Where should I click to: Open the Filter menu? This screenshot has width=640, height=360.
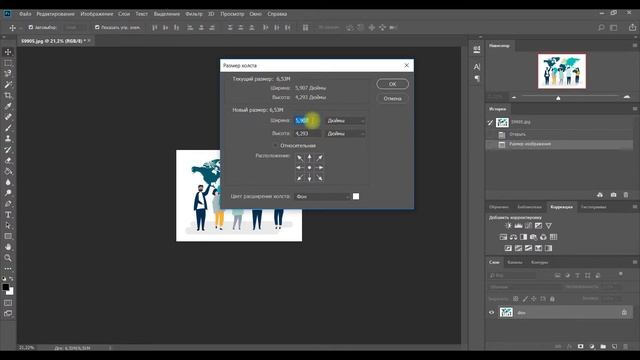[193, 14]
